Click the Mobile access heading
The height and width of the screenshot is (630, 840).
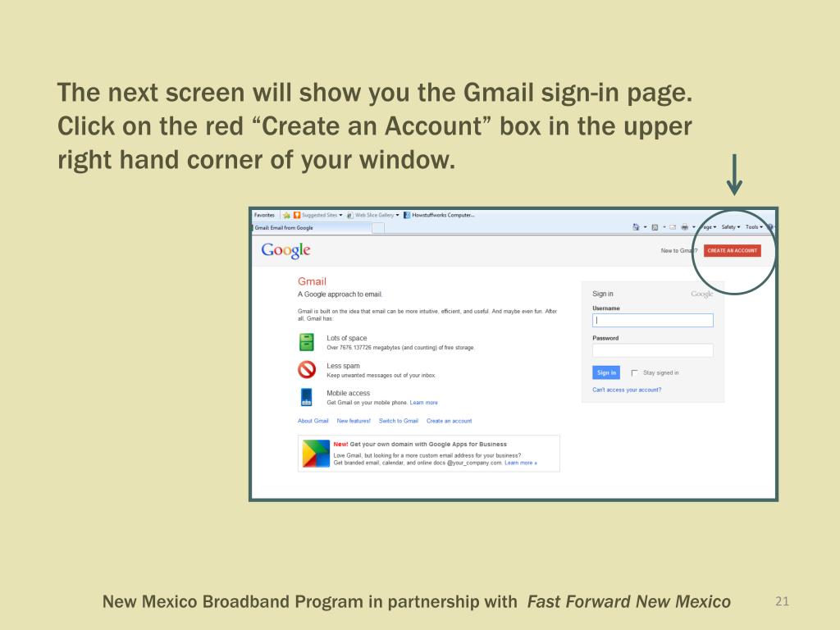coord(348,393)
